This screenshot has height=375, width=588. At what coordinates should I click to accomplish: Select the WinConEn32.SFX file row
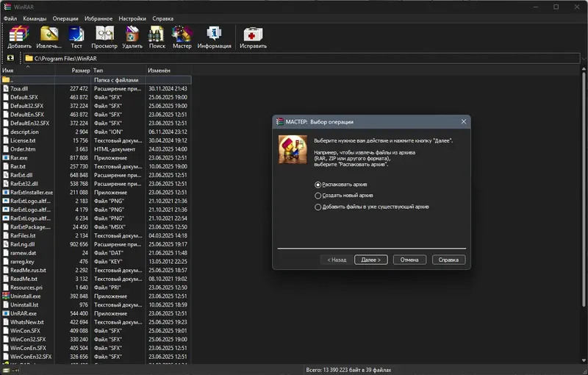tap(96, 356)
